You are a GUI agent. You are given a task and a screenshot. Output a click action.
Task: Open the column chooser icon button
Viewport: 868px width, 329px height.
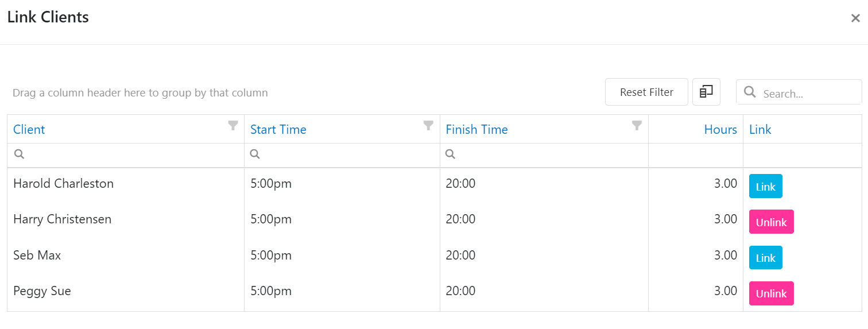[x=706, y=92]
